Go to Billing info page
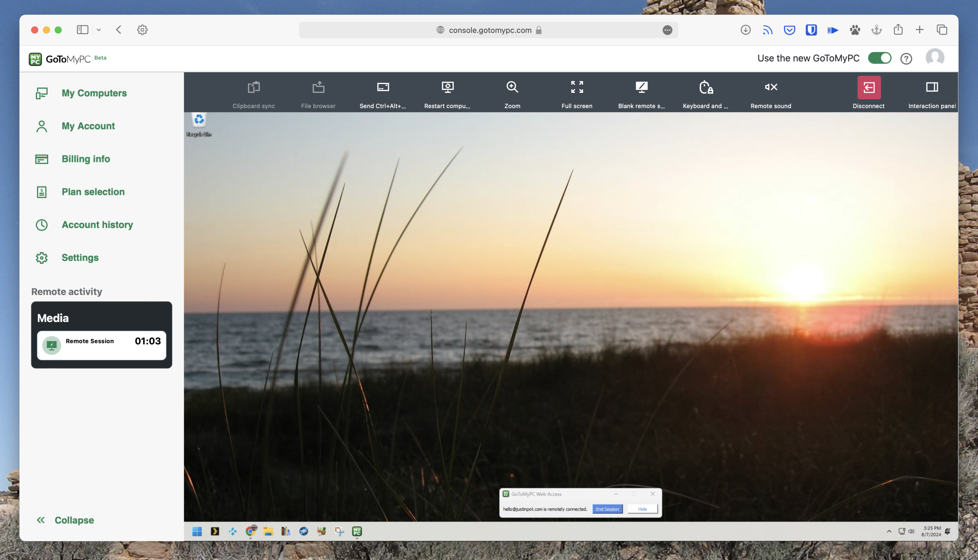The height and width of the screenshot is (560, 978). [x=86, y=159]
